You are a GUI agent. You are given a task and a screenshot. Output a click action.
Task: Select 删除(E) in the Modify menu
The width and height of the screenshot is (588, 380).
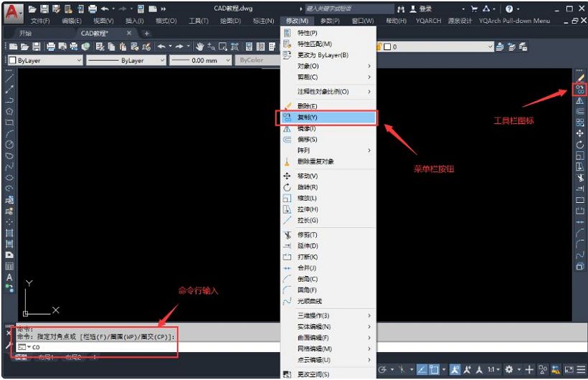pos(328,106)
